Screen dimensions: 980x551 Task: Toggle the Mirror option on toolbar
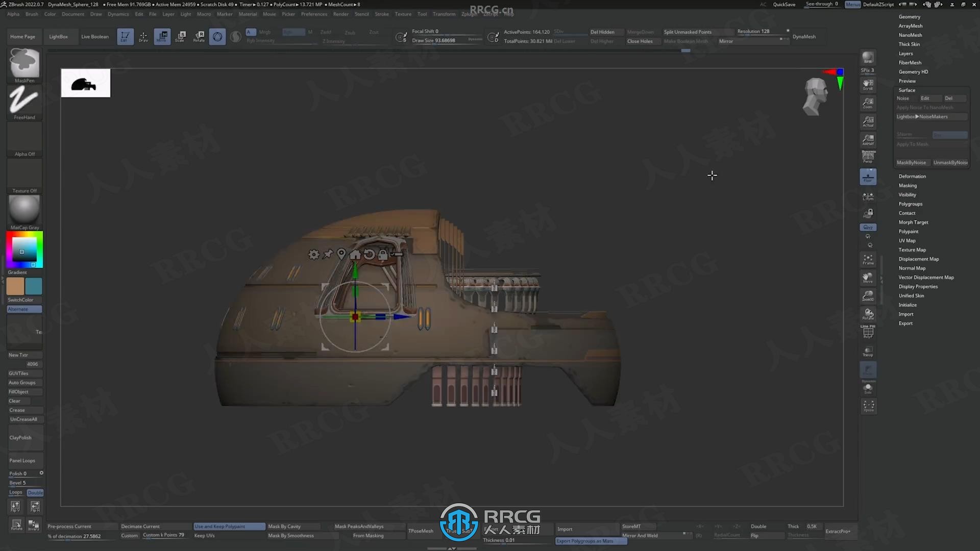coord(726,40)
